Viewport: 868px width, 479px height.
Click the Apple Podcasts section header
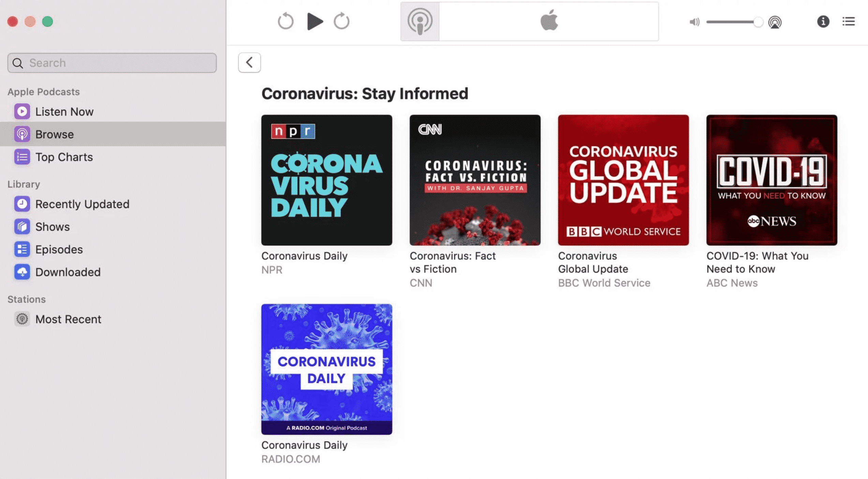(43, 91)
